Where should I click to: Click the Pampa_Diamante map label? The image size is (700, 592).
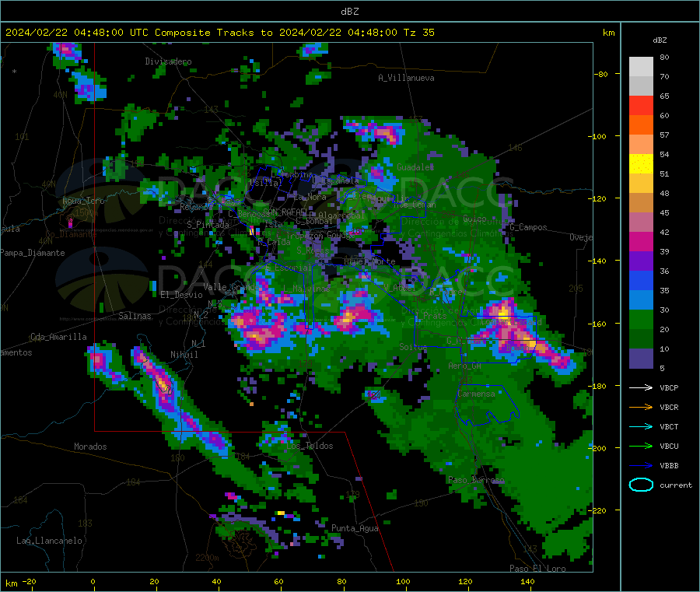click(33, 253)
